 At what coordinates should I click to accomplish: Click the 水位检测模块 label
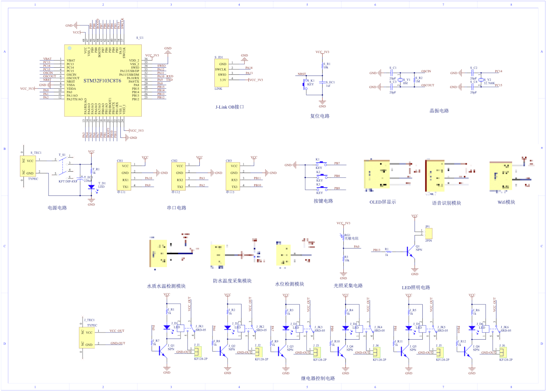point(290,284)
